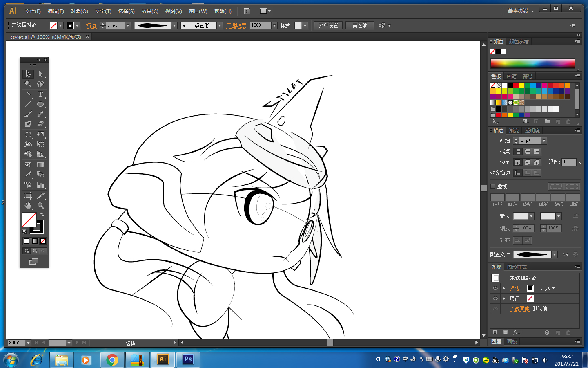
Task: Open the end arrowhead dropdown
Action: (559, 216)
